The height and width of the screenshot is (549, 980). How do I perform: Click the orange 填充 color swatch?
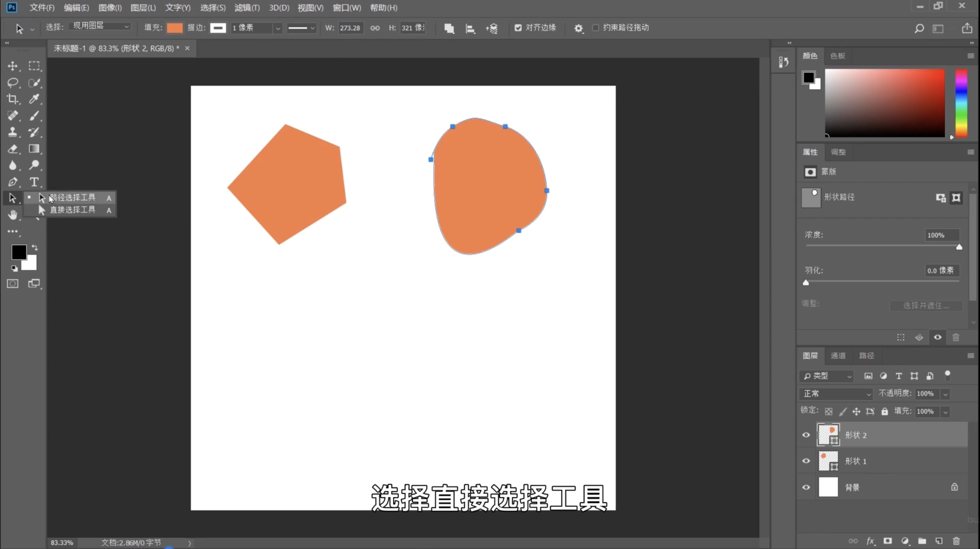174,28
